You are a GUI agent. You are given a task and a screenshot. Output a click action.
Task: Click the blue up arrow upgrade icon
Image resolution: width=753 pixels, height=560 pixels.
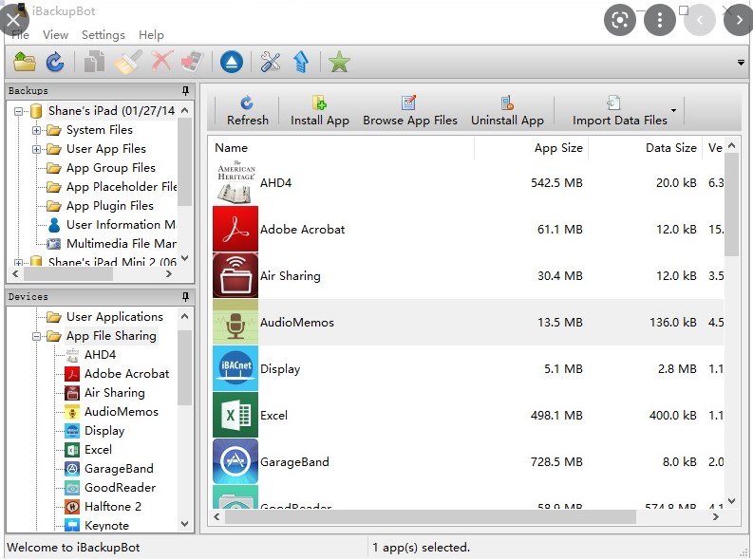coord(301,62)
